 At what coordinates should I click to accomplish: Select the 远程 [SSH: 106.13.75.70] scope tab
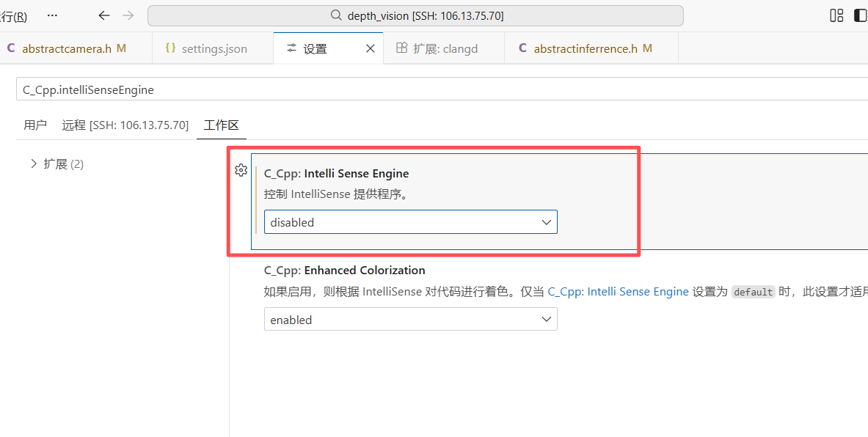[125, 125]
